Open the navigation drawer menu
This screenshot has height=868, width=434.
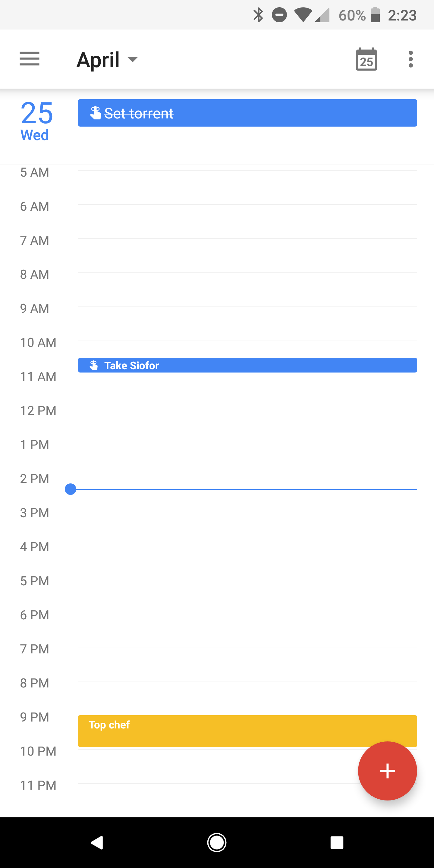coord(29,59)
